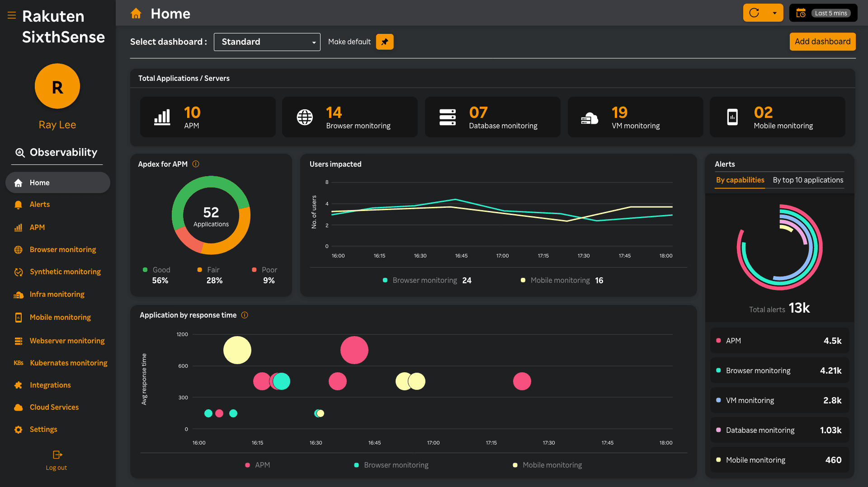Expand the refresh interval dropdown arrow
868x487 pixels.
coord(774,13)
